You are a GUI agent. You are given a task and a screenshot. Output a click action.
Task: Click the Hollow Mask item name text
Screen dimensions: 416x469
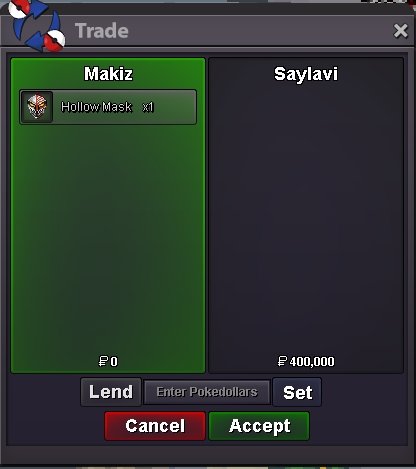click(96, 107)
